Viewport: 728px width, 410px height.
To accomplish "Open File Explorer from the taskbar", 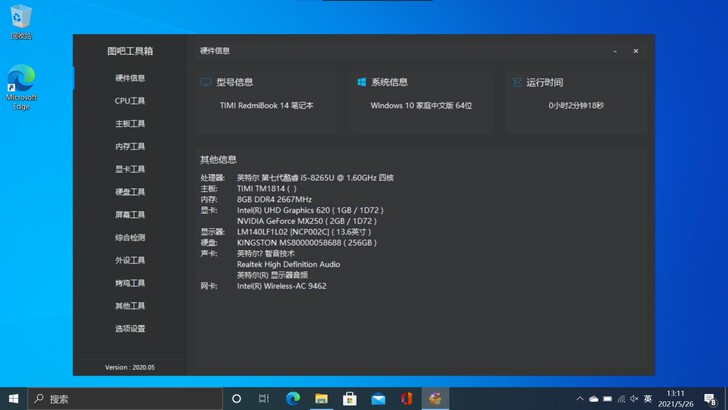I will [321, 398].
